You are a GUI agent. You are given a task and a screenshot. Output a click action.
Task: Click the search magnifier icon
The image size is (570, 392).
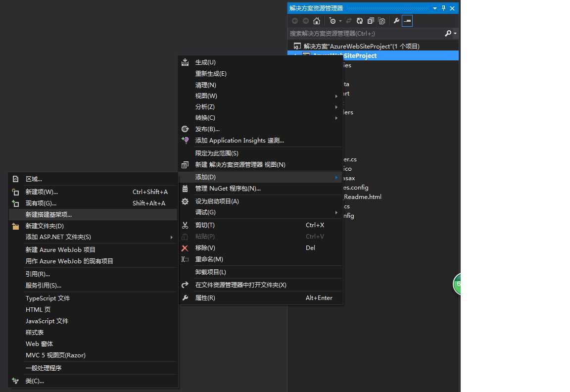pyautogui.click(x=448, y=34)
